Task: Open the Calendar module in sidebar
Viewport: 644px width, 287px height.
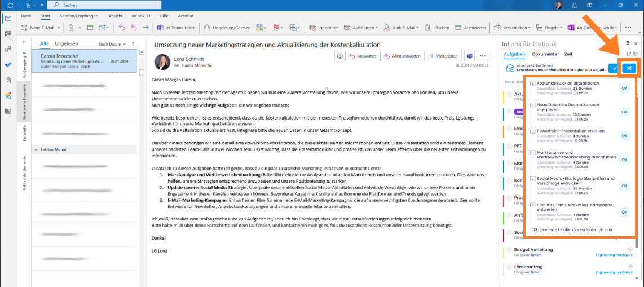Action: 8,34
